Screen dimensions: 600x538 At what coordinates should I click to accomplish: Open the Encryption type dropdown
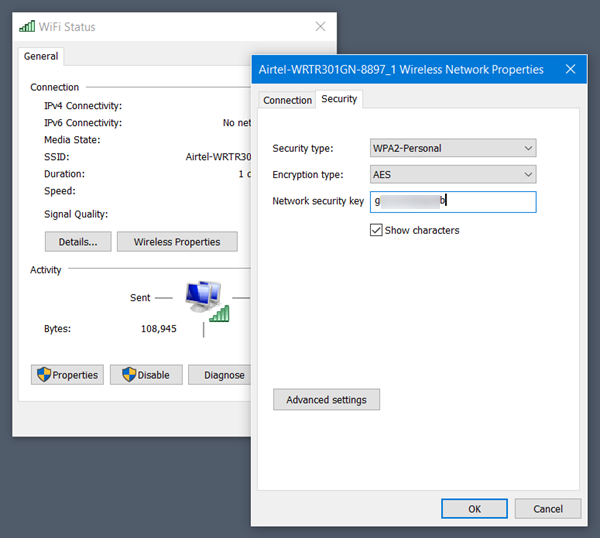point(453,174)
